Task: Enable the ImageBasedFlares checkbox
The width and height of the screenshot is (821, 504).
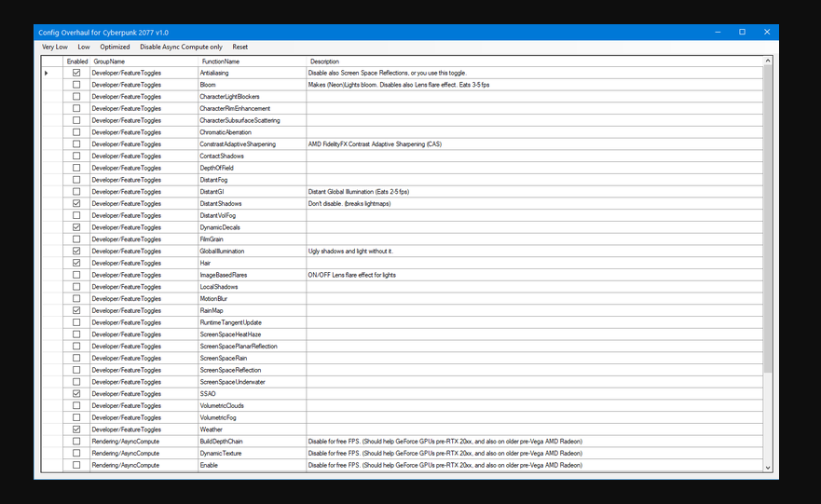Action: pyautogui.click(x=76, y=275)
